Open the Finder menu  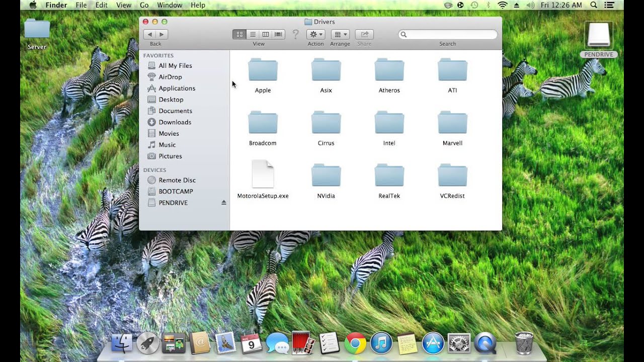coord(56,5)
